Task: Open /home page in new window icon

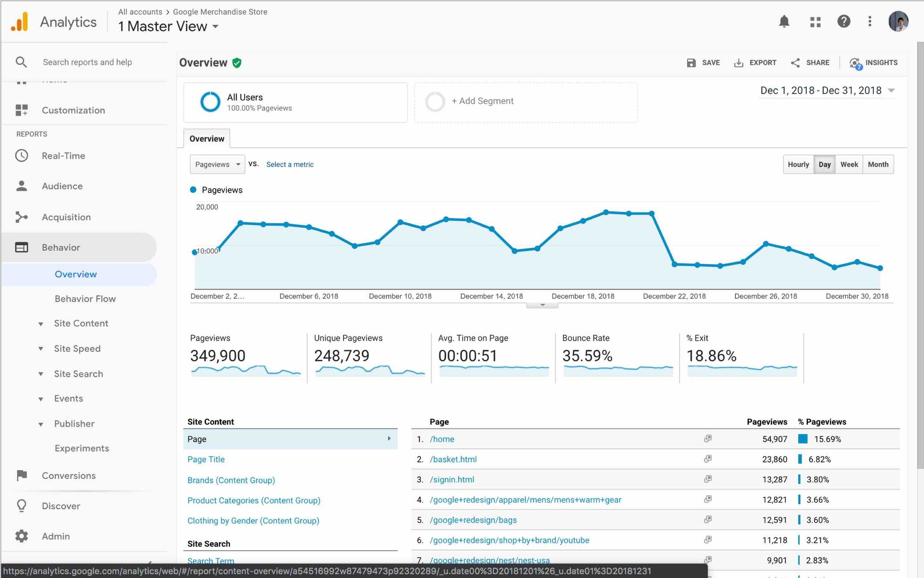Action: [708, 438]
